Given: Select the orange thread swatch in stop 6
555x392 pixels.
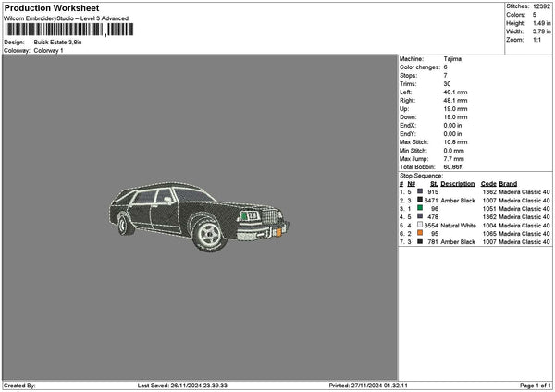Looking at the screenshot, I should (x=420, y=233).
